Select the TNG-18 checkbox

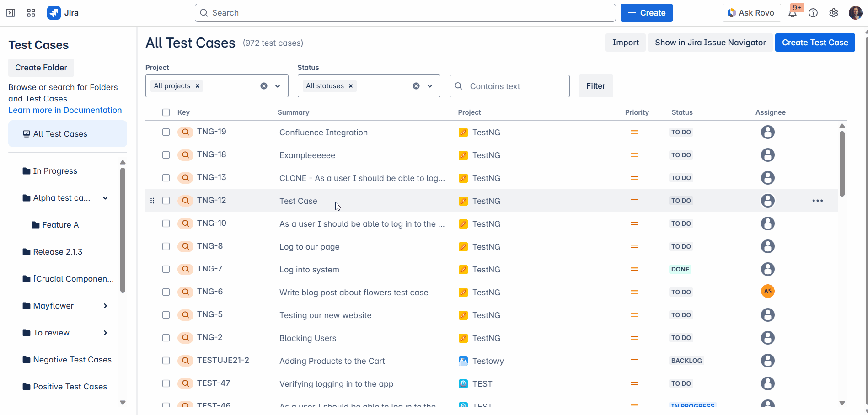tap(166, 155)
